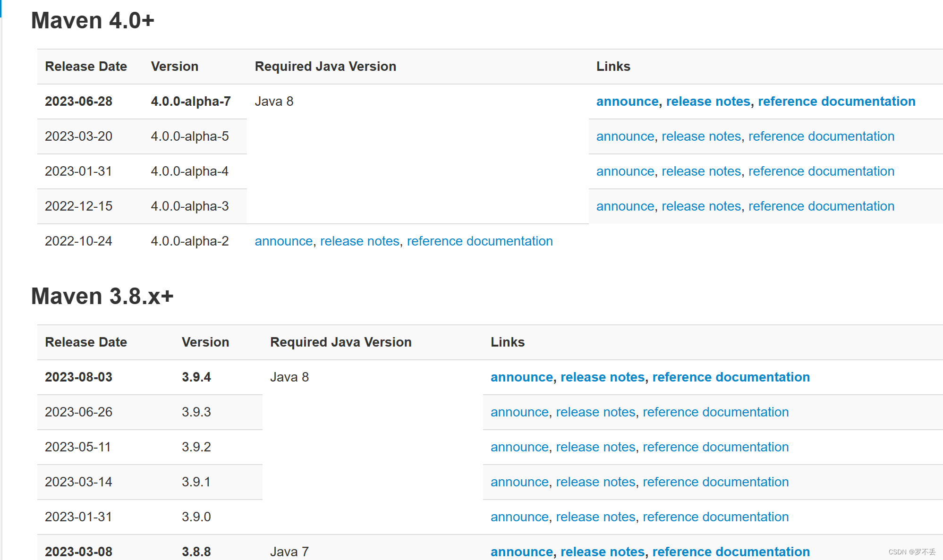Open reference documentation for Maven 3.8.8

(731, 552)
